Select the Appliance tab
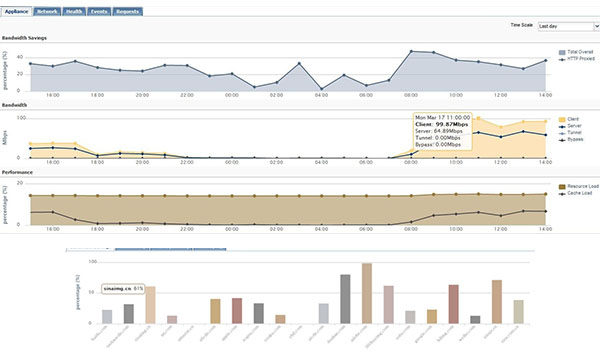Image resolution: width=600 pixels, height=360 pixels. tap(16, 11)
